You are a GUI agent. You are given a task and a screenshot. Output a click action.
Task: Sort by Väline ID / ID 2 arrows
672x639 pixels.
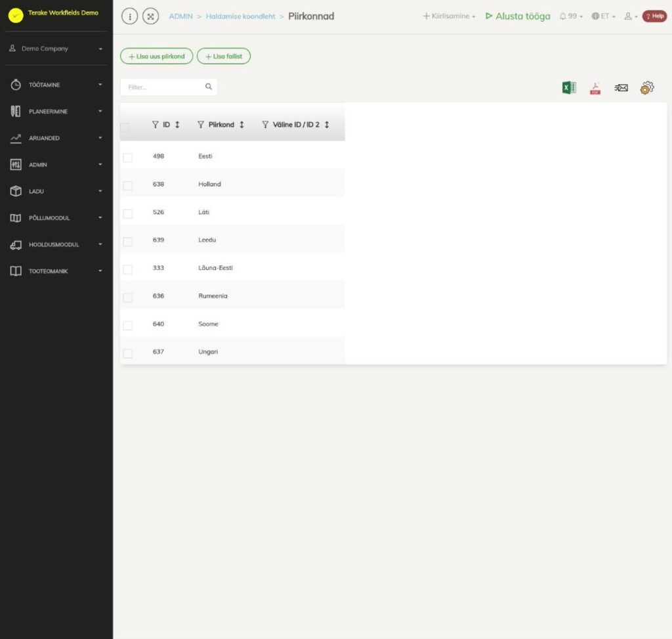pos(327,125)
